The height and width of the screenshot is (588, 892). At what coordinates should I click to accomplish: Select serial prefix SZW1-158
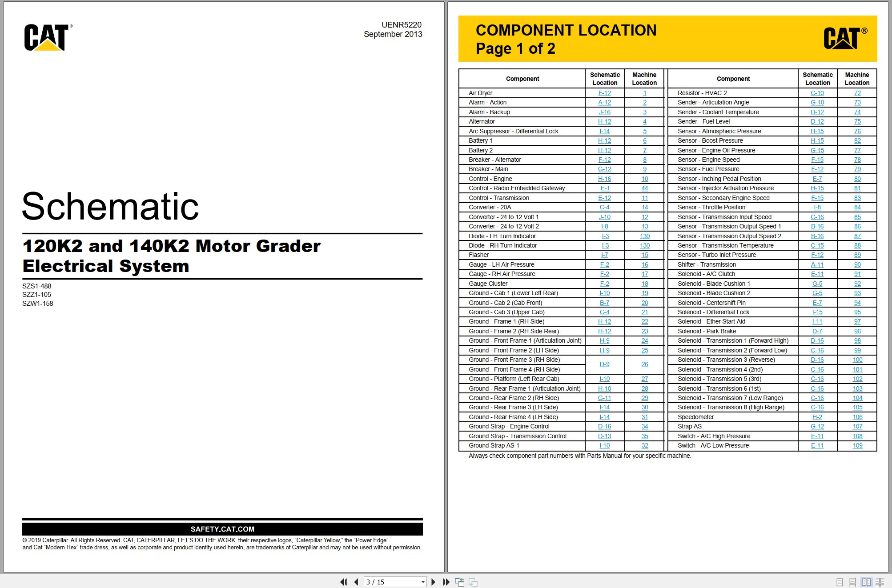[x=38, y=304]
